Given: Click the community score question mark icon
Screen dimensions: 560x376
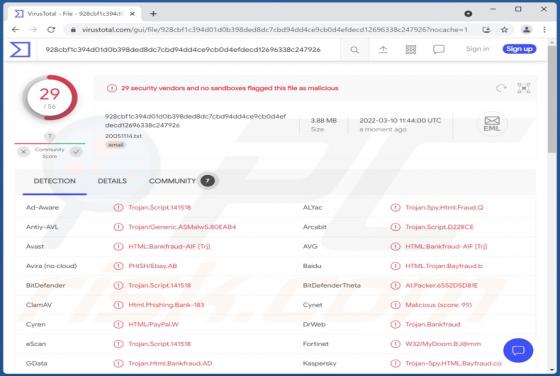Looking at the screenshot, I should pyautogui.click(x=50, y=136).
